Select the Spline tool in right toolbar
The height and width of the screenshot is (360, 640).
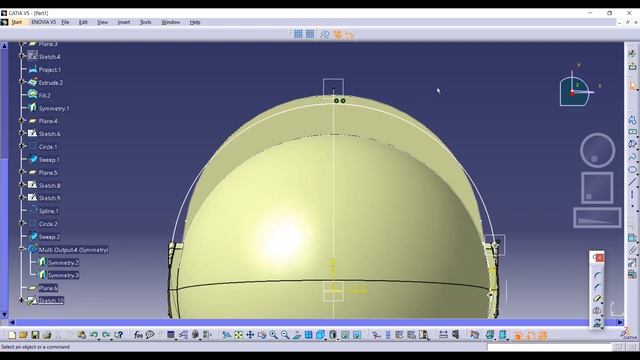pos(632,157)
